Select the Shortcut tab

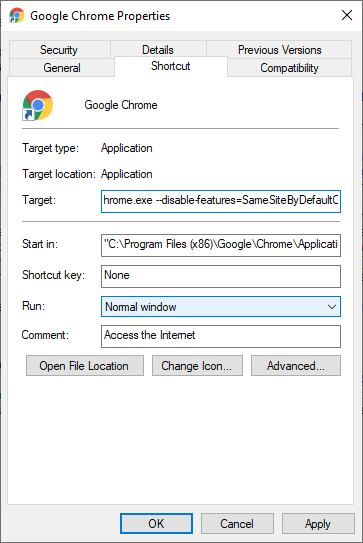tap(171, 66)
